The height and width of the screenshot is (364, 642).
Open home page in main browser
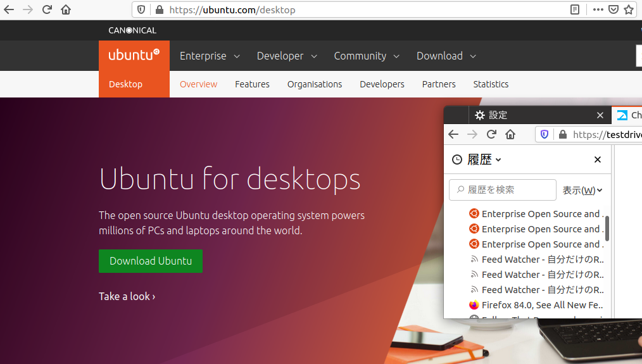pos(66,9)
